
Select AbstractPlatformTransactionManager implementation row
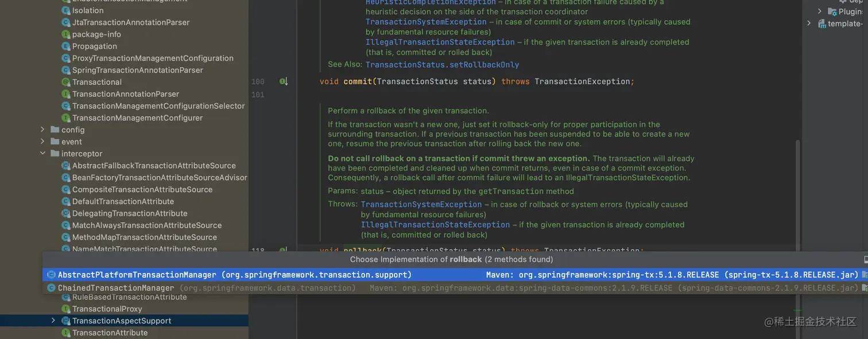455,275
